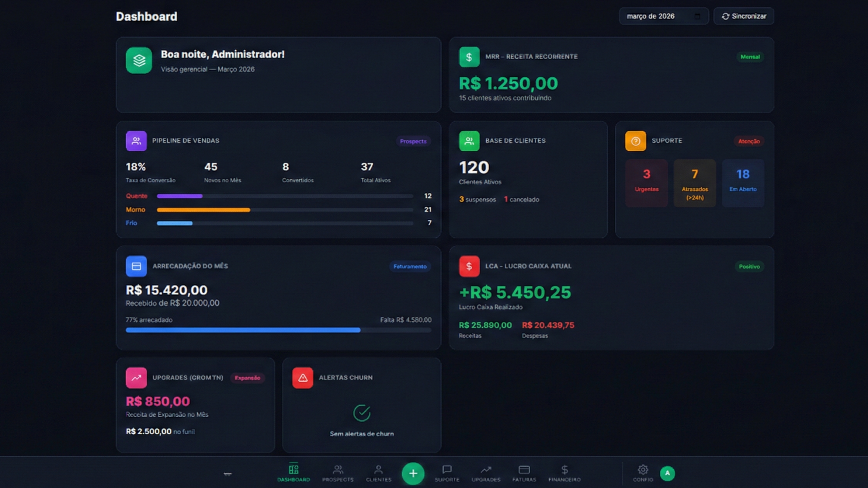Go to the Prospects tab
Screen dimensions: 868x488
point(337,473)
